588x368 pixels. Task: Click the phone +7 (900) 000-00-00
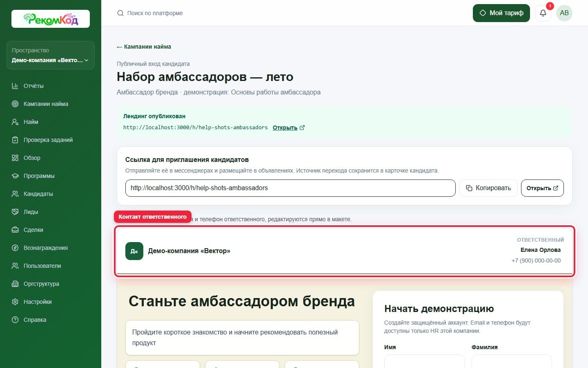(x=536, y=260)
